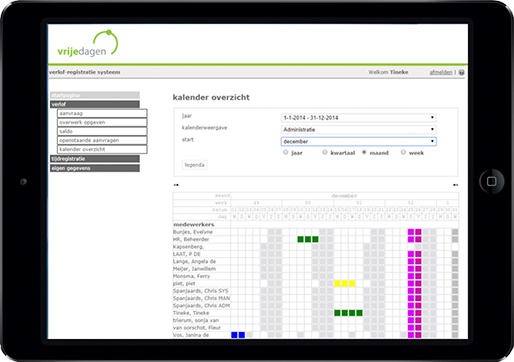Screen dimensions: 514x362
Task: Go to next month with right arrow
Action: 455,185
